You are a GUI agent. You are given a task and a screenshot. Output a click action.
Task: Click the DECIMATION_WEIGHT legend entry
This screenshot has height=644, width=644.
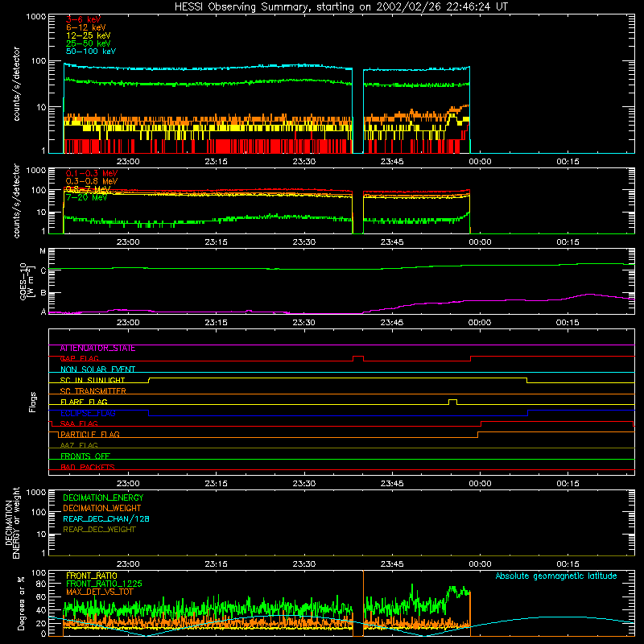102,509
